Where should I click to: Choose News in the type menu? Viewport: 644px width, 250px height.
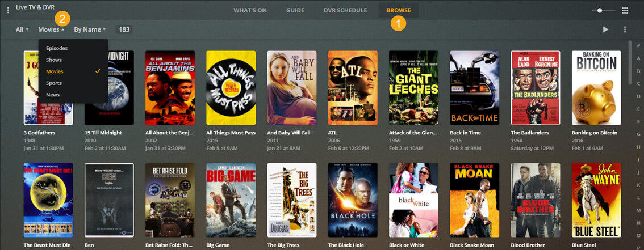point(73,95)
